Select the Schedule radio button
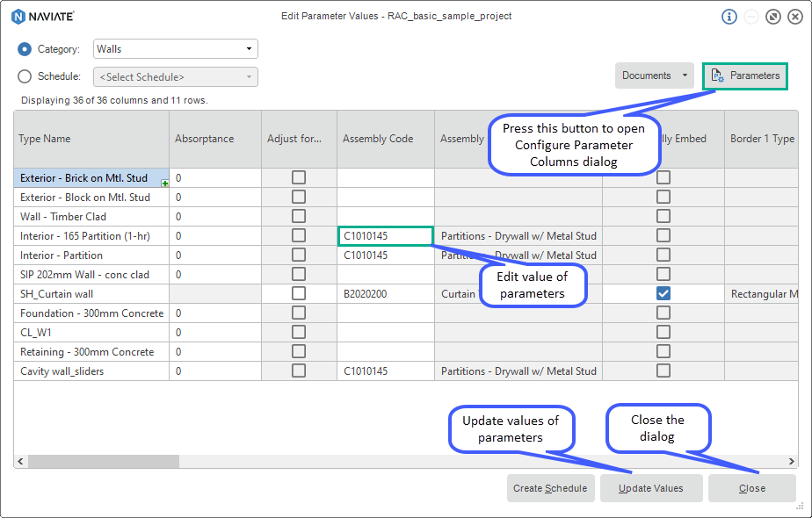The image size is (812, 518). [x=25, y=76]
